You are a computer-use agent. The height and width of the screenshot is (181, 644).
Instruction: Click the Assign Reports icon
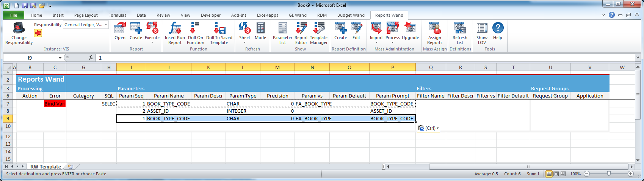point(435,28)
